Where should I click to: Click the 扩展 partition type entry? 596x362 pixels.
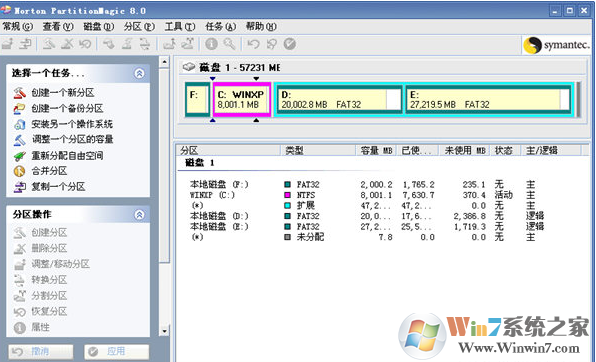pyautogui.click(x=305, y=206)
